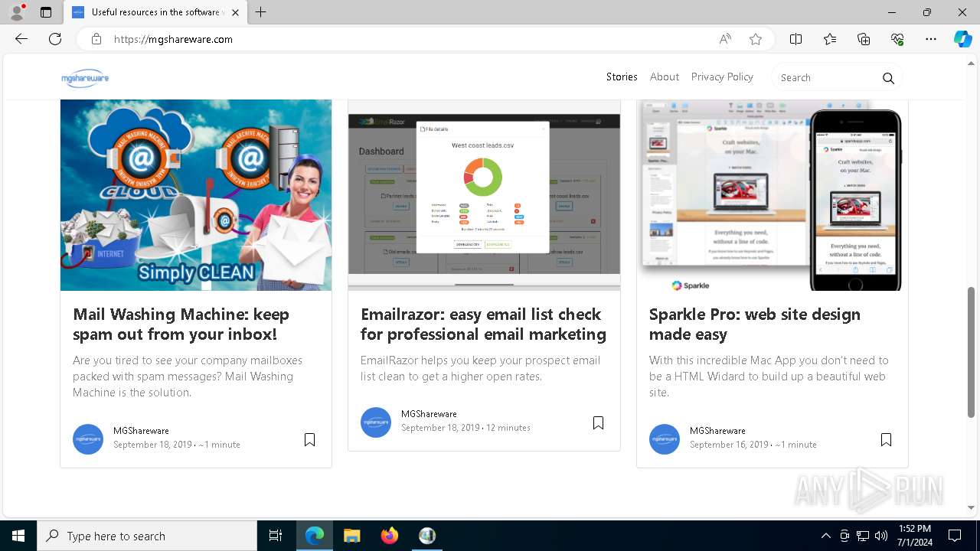Close the Useful resources tab
The width and height of the screenshot is (980, 551).
click(x=235, y=12)
